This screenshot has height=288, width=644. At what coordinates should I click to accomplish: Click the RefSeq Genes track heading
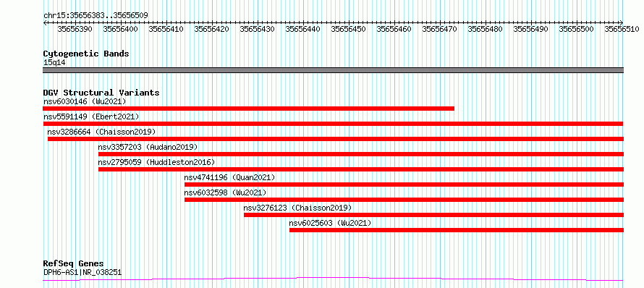pyautogui.click(x=74, y=264)
